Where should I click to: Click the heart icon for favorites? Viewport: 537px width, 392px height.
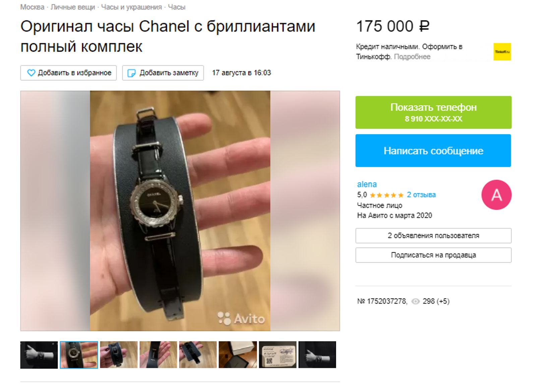pyautogui.click(x=31, y=73)
